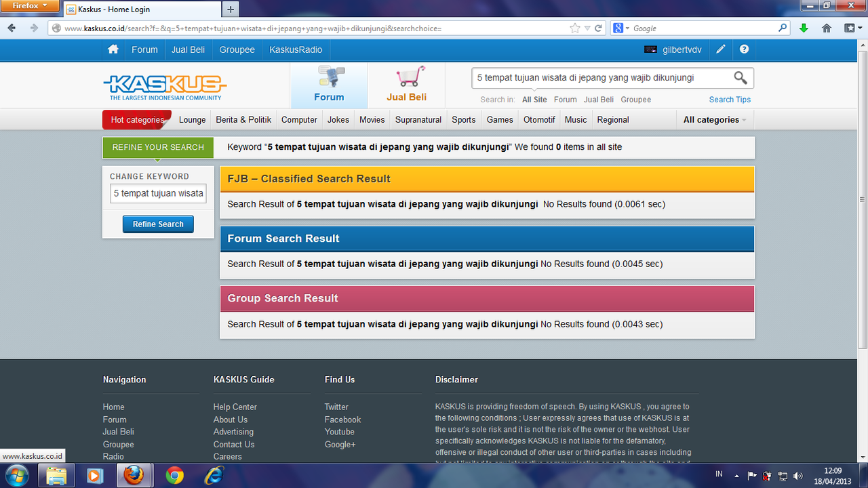Click the search magnifier icon button
This screenshot has width=868, height=488.
point(741,78)
